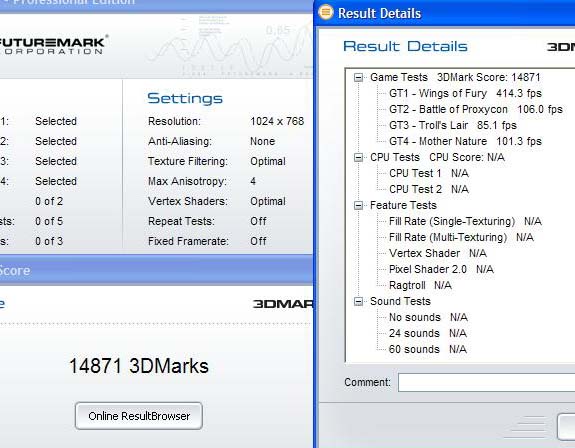The image size is (575, 448).
Task: Click the Texture Filtering Optimal value
Action: 268,161
